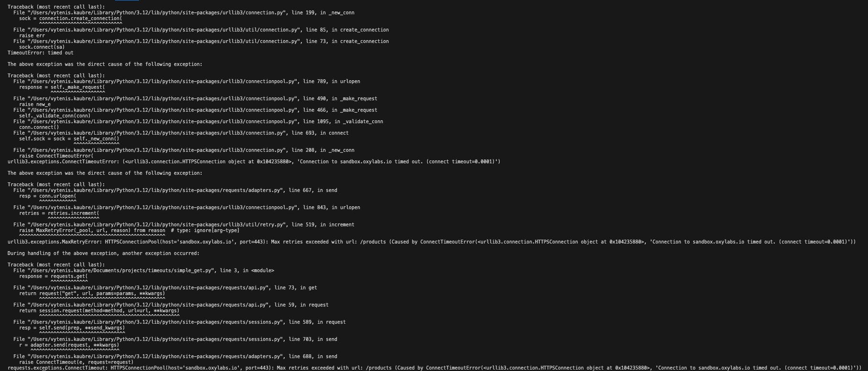The image size is (868, 371).
Task: Click the 'TimeoutError: timed out' line
Action: [41, 53]
